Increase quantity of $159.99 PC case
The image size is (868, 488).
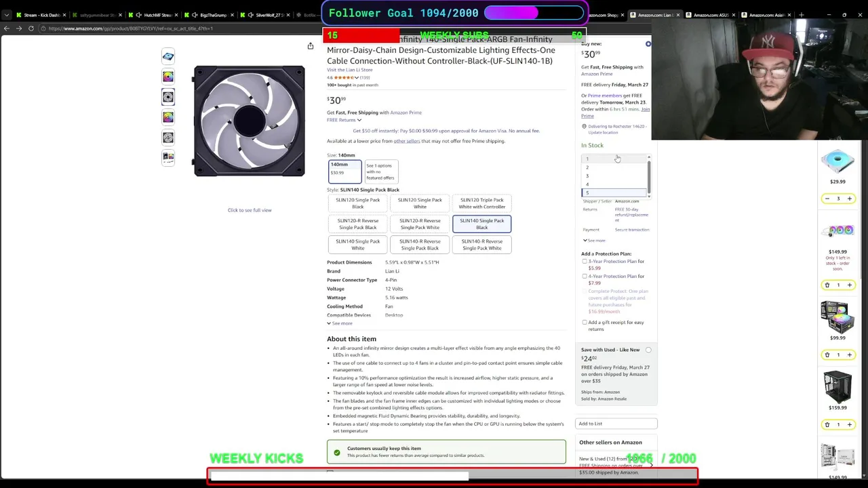coord(849,424)
